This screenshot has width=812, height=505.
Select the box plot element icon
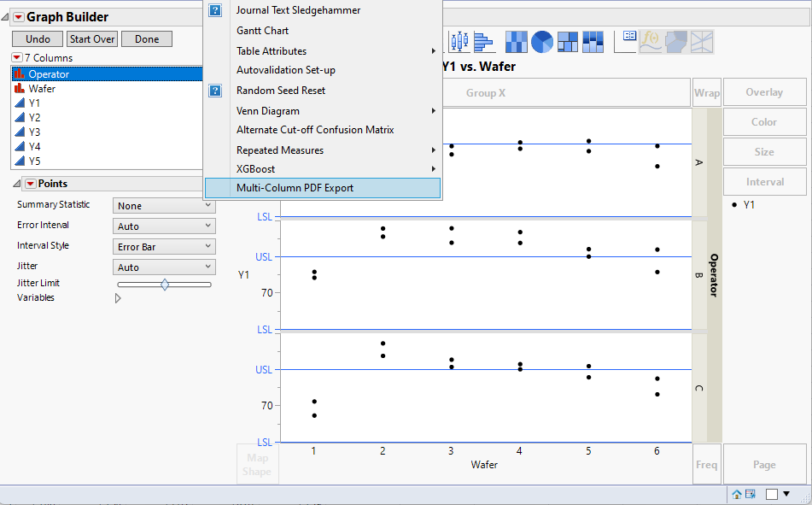(x=459, y=40)
